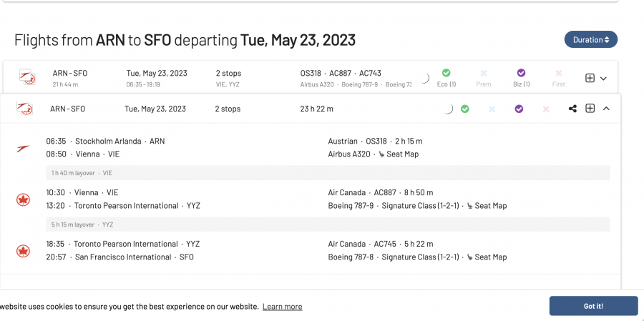Click the Austrian airline logo for OS318
644x321 pixels.
24,148
